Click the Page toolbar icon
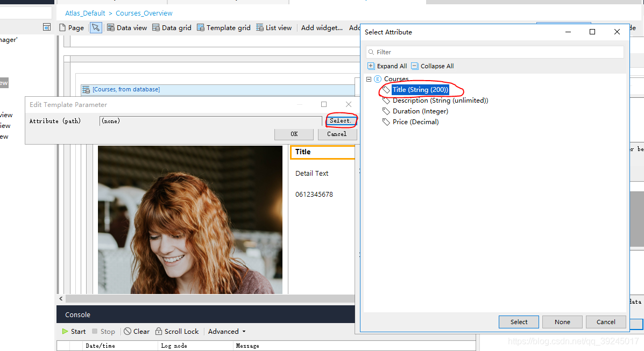 tap(62, 27)
